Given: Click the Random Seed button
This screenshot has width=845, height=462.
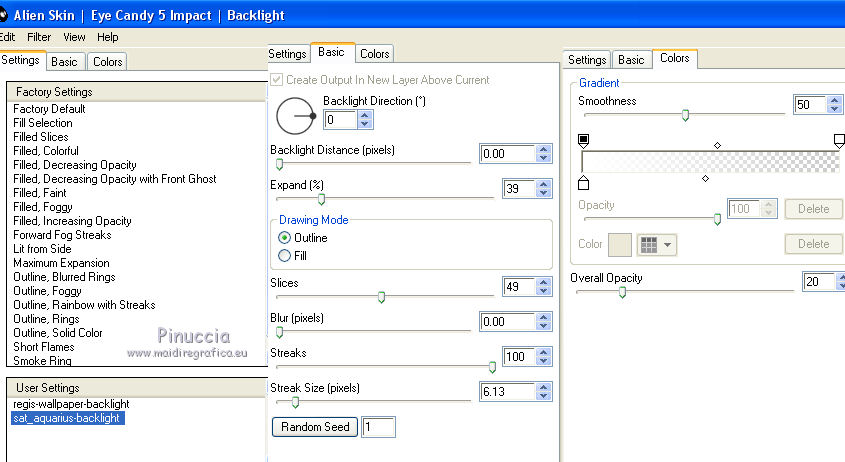Looking at the screenshot, I should pos(315,427).
